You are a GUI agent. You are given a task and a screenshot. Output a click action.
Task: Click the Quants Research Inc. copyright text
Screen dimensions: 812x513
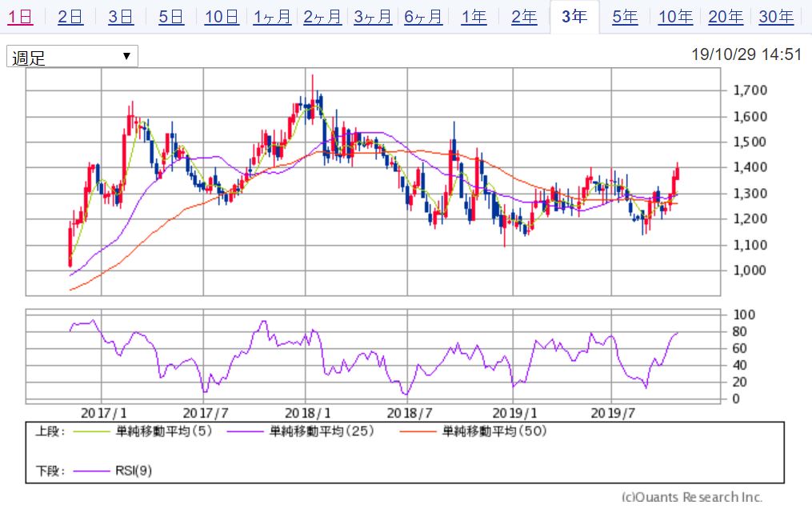692,497
